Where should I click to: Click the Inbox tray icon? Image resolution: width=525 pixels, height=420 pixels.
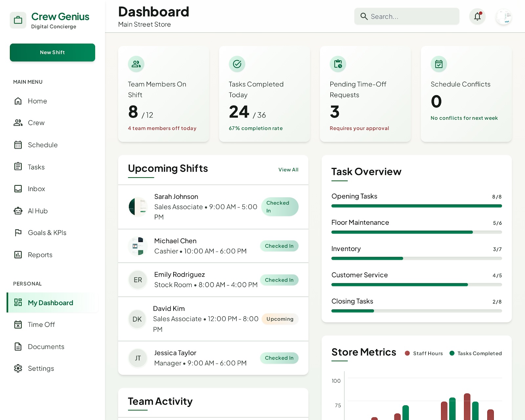click(x=18, y=189)
